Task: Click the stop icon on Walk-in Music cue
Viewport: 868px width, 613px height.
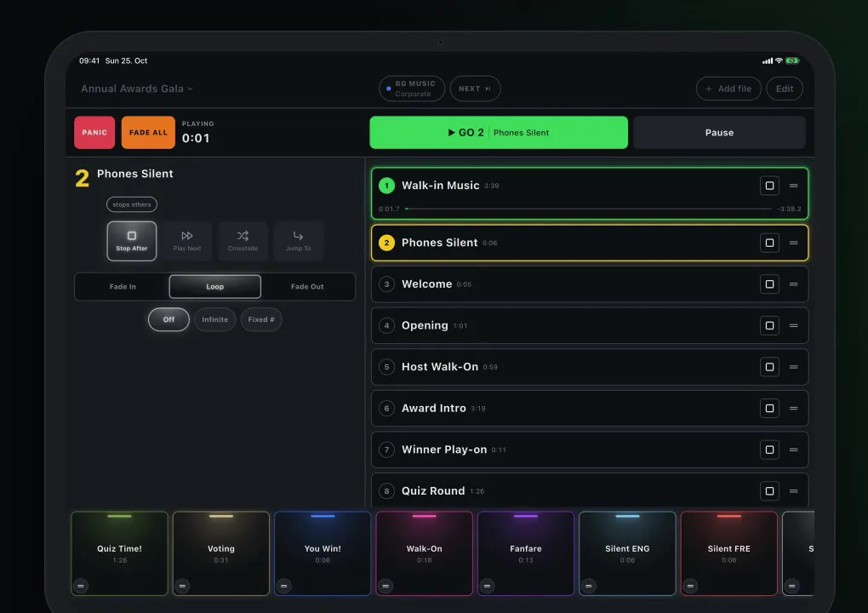Action: pos(769,186)
